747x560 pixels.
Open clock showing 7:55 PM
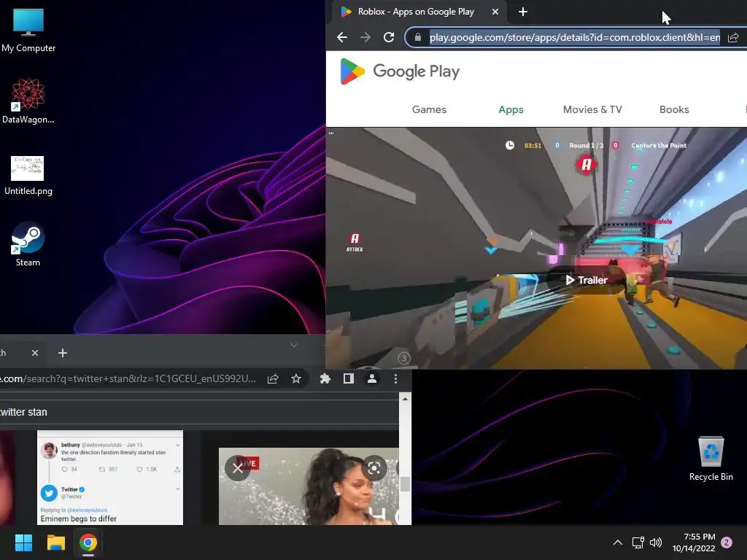[x=694, y=542]
